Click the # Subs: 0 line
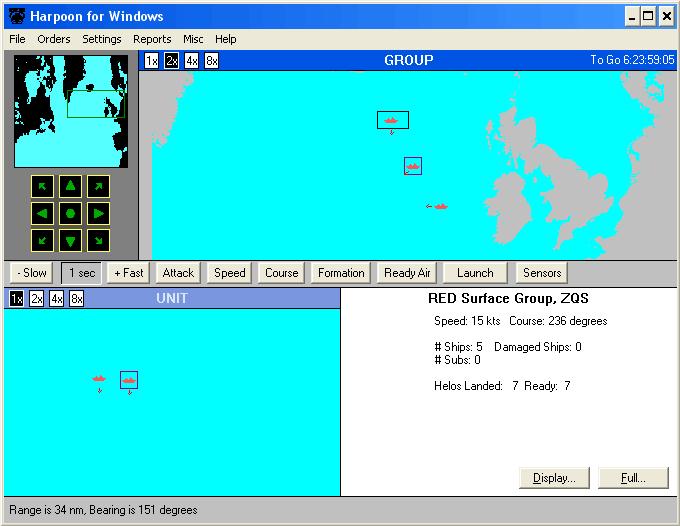680x526 pixels. point(458,360)
